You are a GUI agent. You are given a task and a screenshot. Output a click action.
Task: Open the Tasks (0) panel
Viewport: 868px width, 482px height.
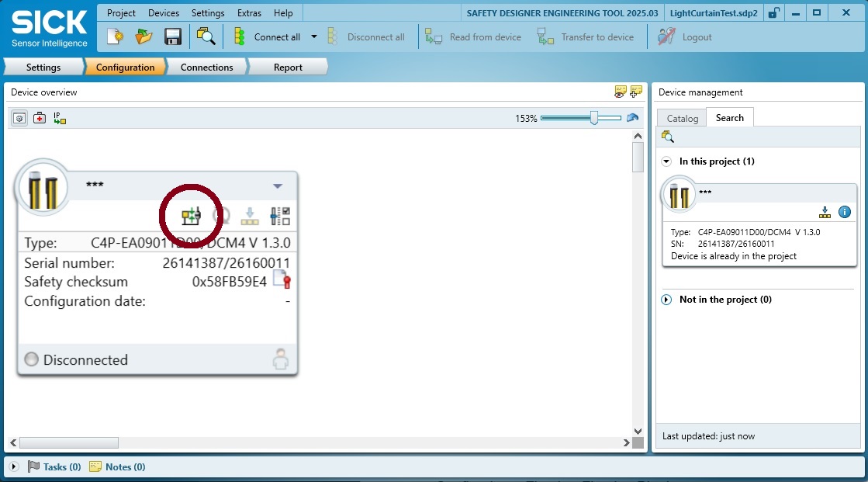(x=54, y=466)
